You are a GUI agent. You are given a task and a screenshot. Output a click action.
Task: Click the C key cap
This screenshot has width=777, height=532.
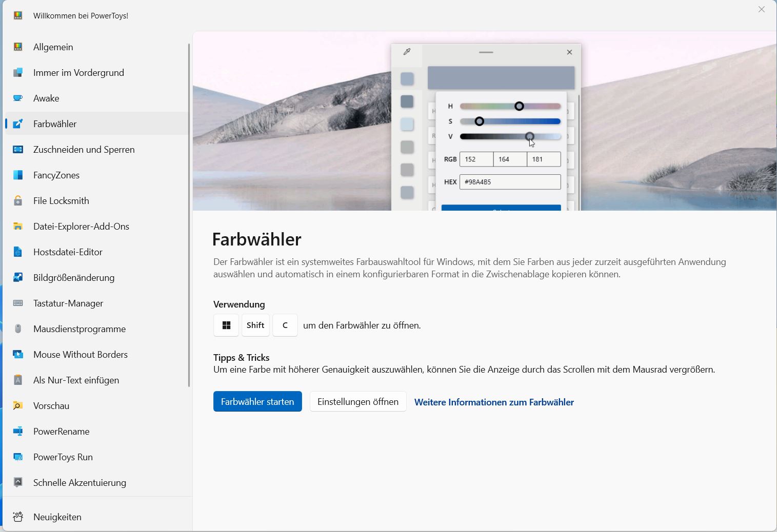[x=285, y=325]
